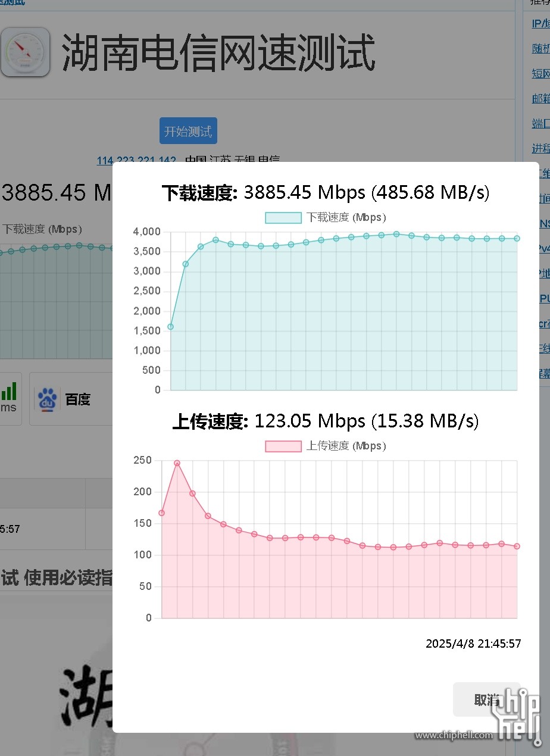Open the 进程 link in right sidebar
The image size is (550, 756).
click(540, 149)
